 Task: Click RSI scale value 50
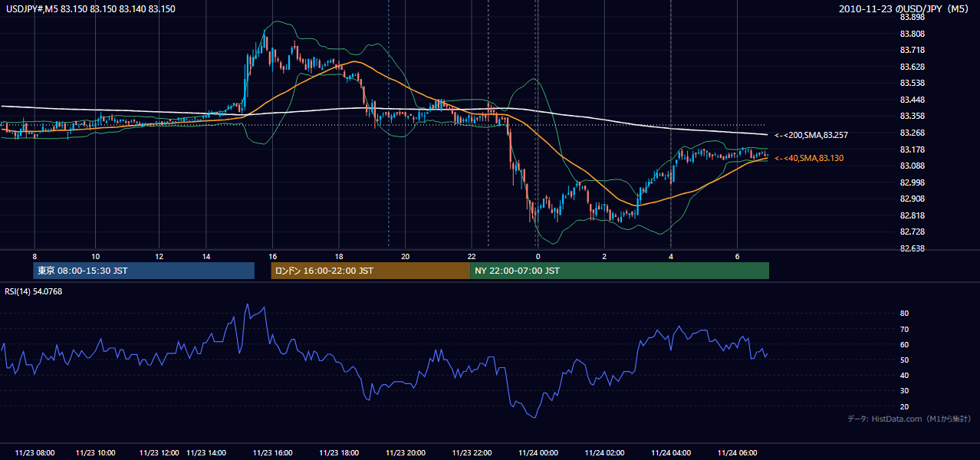tap(904, 360)
